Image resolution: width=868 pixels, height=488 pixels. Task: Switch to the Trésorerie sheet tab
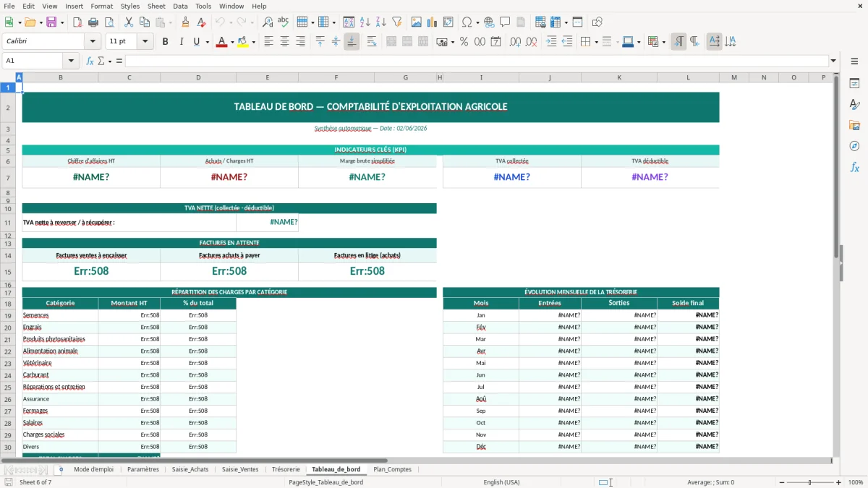286,469
